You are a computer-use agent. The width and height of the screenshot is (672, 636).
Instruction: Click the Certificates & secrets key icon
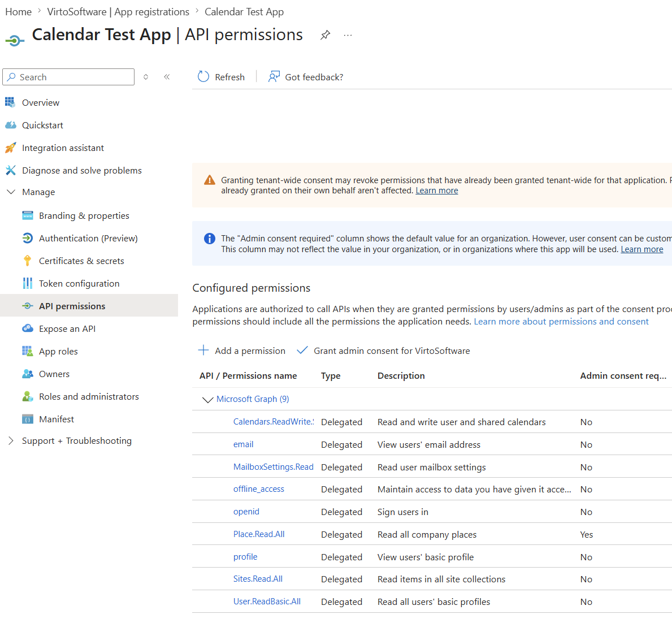tap(28, 261)
